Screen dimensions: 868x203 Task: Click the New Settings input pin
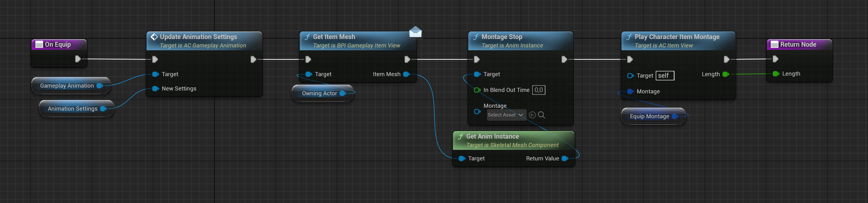(155, 88)
